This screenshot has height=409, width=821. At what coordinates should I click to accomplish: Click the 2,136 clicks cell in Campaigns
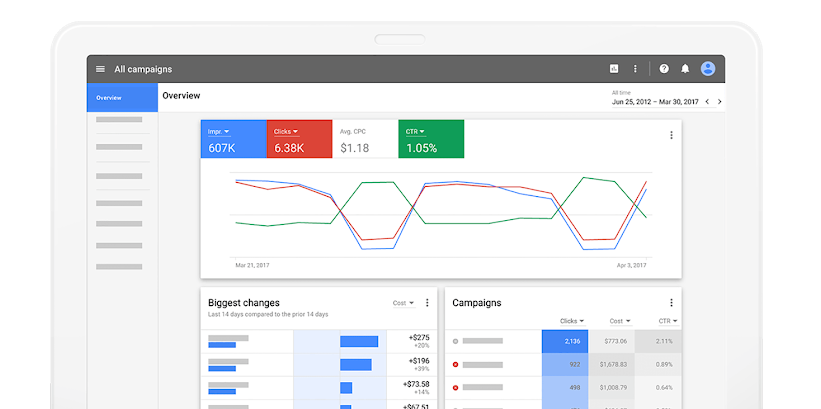pyautogui.click(x=566, y=341)
